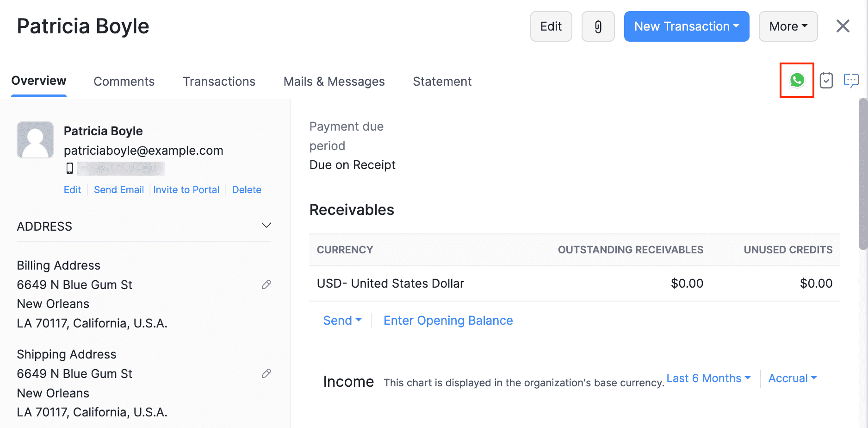The width and height of the screenshot is (868, 428).
Task: Close the customer details panel
Action: click(843, 26)
